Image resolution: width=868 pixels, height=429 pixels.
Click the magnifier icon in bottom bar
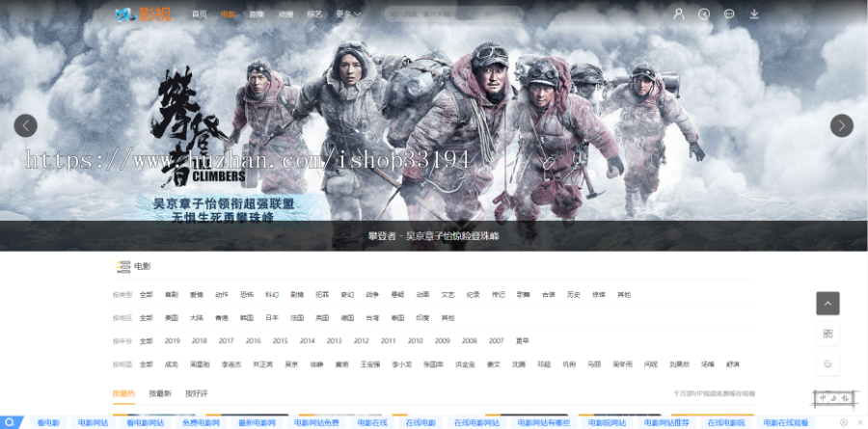tap(10, 422)
